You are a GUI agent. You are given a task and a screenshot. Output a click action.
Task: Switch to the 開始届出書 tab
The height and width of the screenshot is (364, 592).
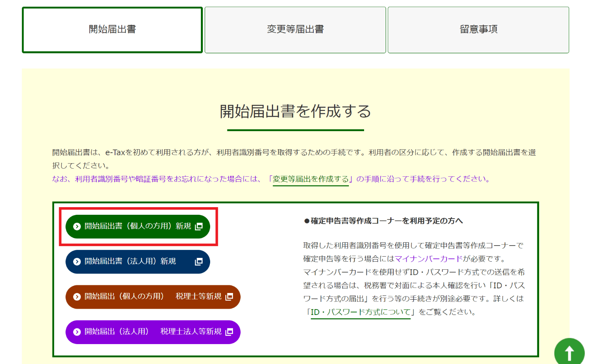tap(112, 30)
